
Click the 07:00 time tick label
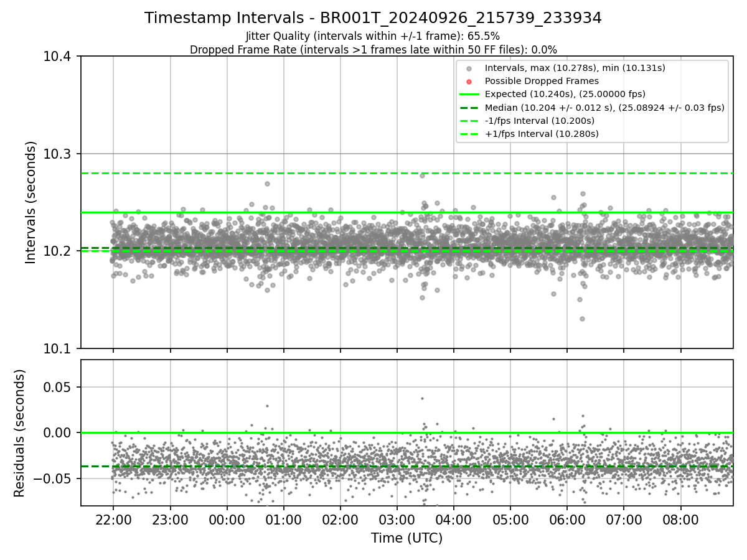click(x=624, y=519)
